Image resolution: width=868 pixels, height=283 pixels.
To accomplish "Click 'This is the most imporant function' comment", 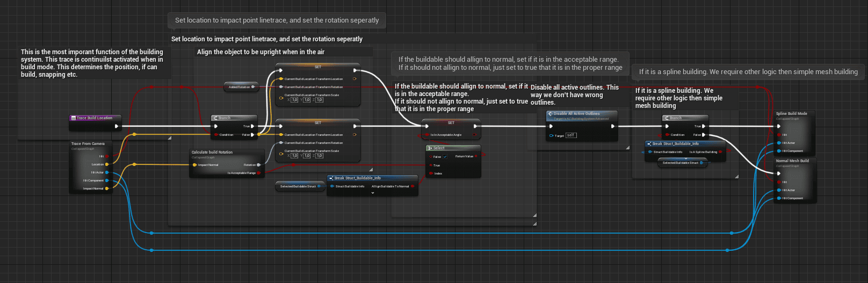I will pos(92,63).
